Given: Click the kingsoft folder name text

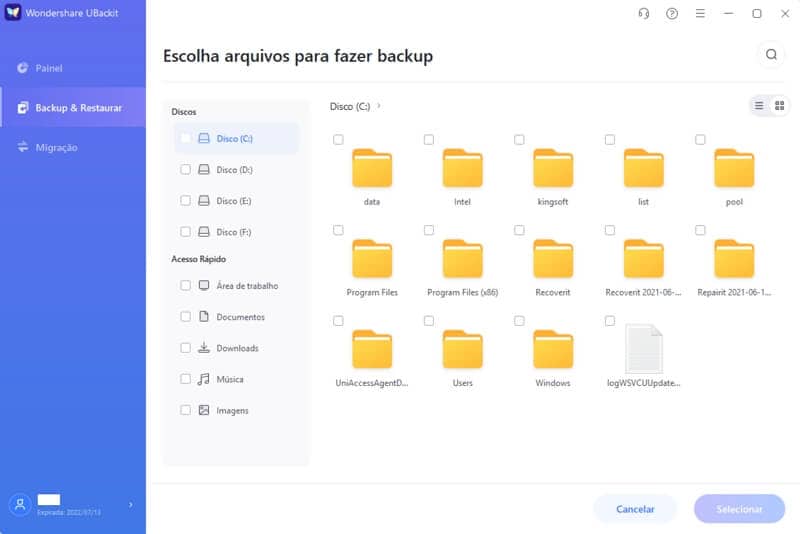Looking at the screenshot, I should click(553, 202).
